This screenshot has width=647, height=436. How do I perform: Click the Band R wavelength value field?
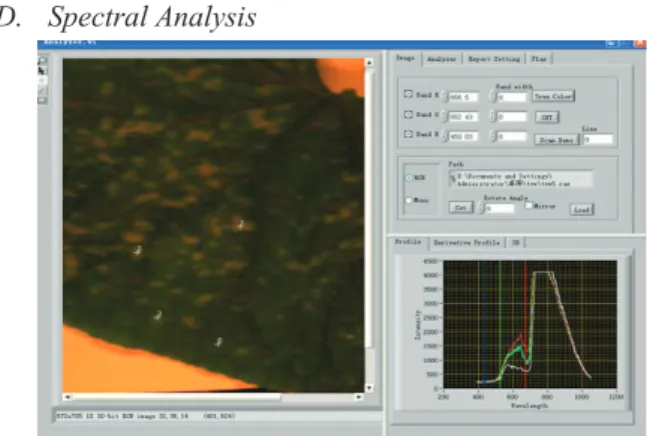463,97
